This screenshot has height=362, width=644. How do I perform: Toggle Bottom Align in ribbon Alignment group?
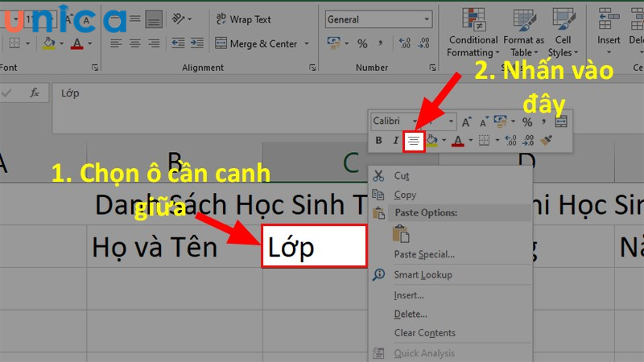point(154,19)
